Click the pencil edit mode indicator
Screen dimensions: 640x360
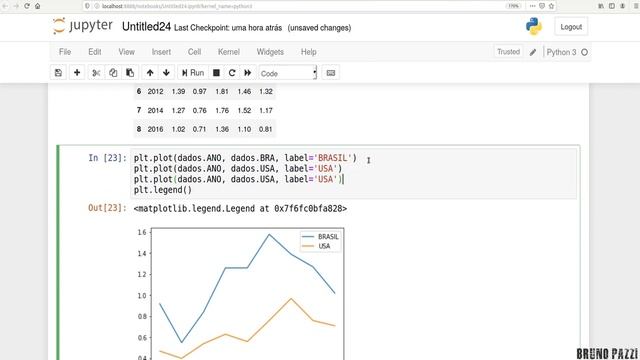coord(533,52)
